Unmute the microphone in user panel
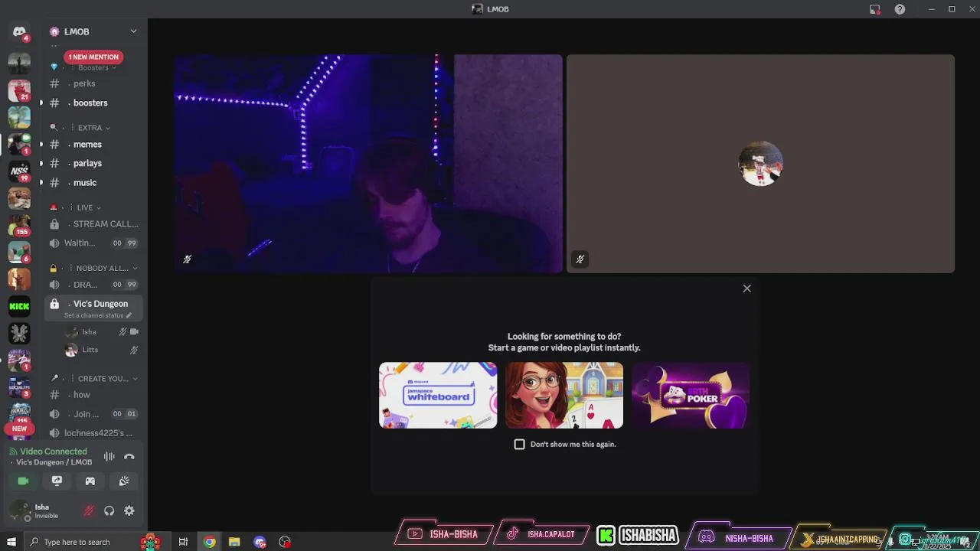The height and width of the screenshot is (551, 980). [89, 510]
